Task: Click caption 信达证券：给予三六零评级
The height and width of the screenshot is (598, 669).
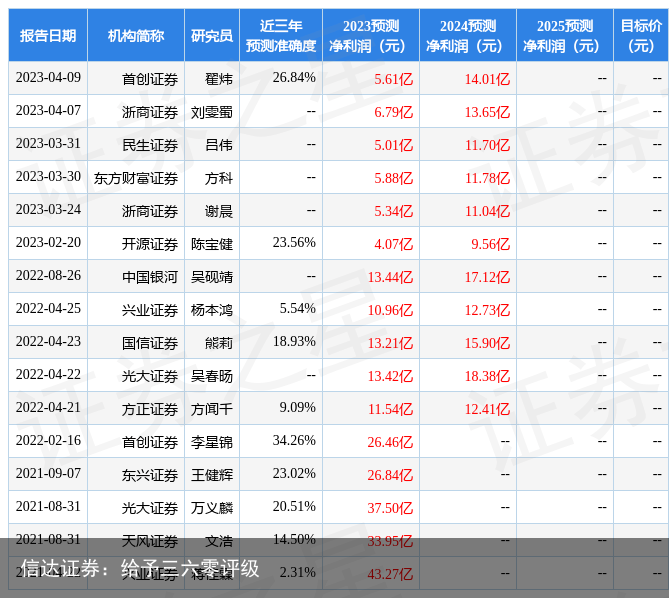Action: [140, 569]
